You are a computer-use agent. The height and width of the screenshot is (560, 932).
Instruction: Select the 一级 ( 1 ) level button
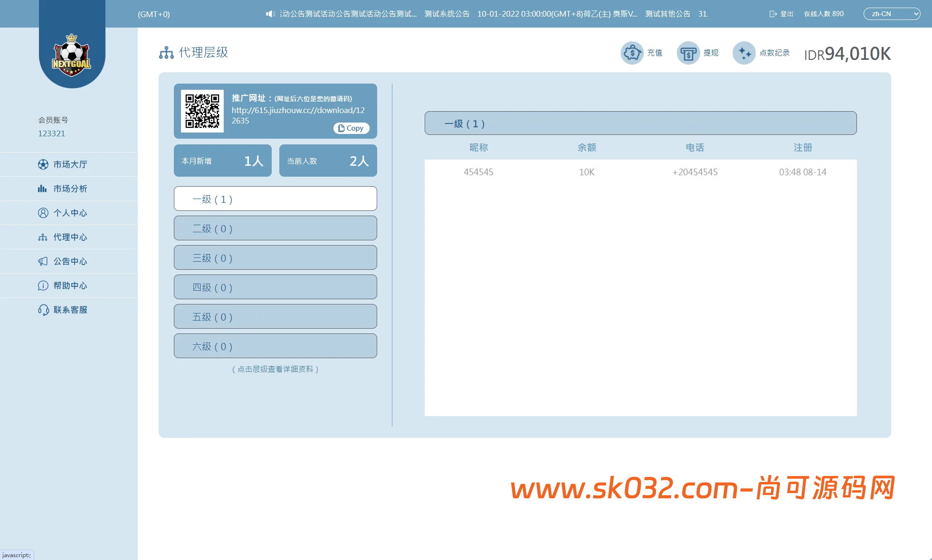pyautogui.click(x=275, y=199)
